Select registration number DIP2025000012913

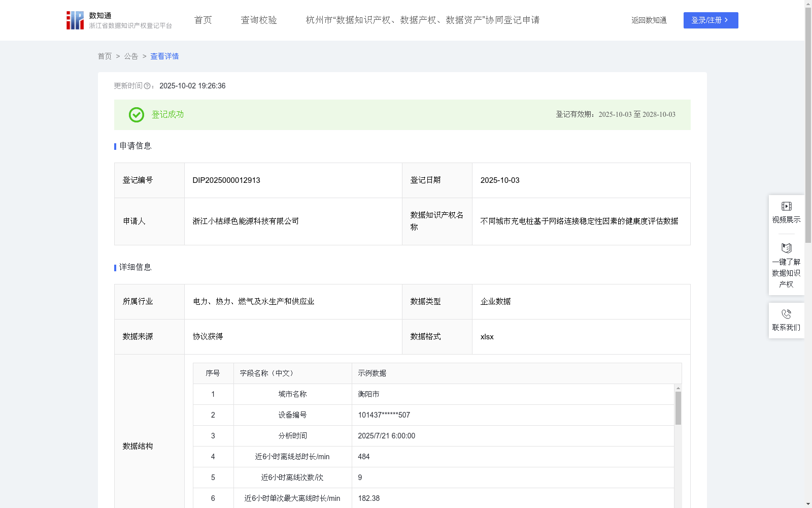click(226, 180)
